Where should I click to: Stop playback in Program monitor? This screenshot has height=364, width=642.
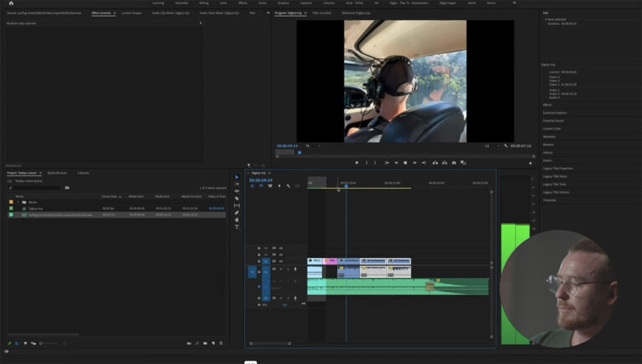(405, 163)
